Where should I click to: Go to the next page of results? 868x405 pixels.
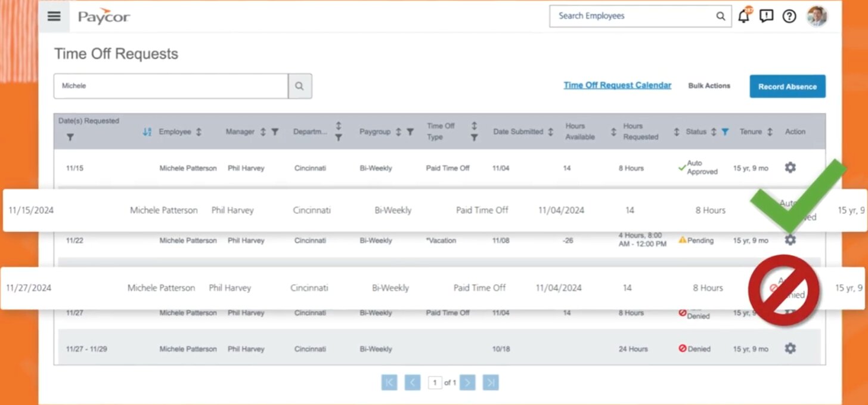point(467,382)
